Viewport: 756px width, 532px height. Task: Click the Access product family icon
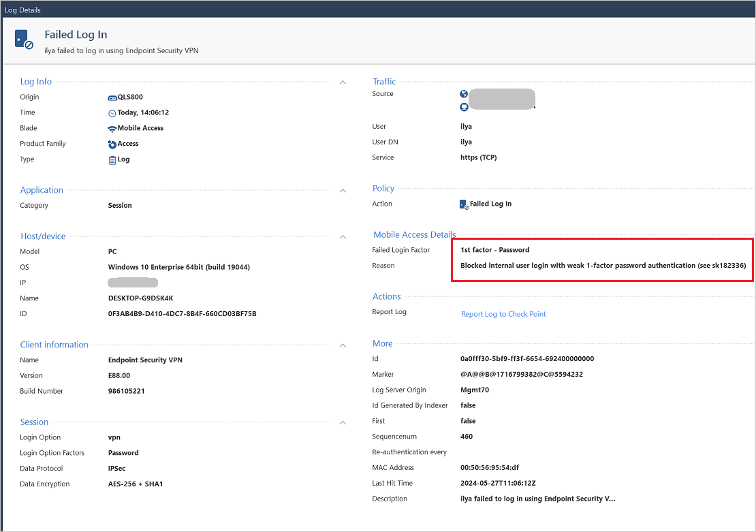112,144
